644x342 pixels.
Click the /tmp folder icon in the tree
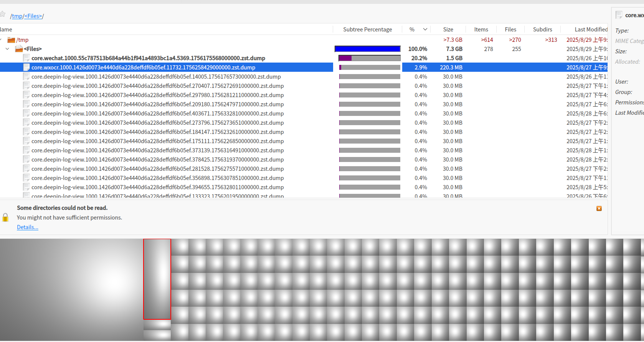pyautogui.click(x=11, y=40)
